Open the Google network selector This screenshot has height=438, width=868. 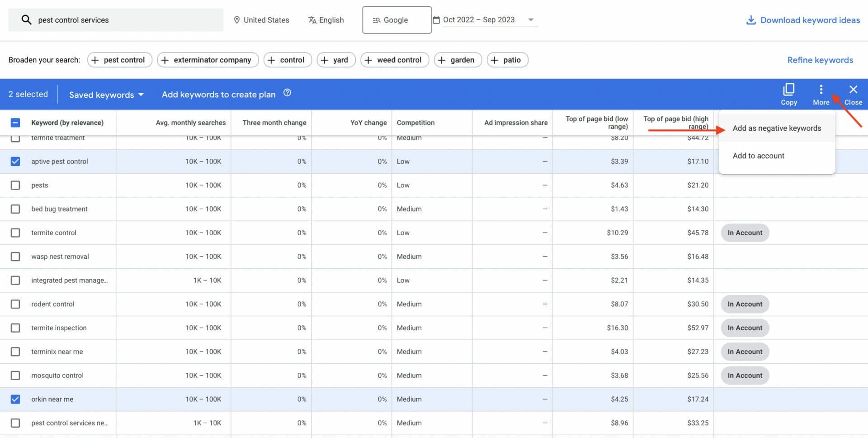[396, 19]
